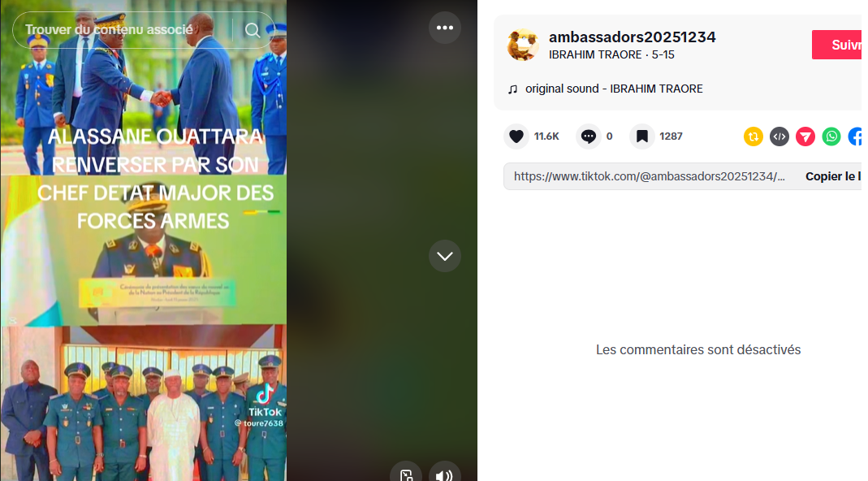Image resolution: width=868 pixels, height=481 pixels.
Task: Share the video on WhatsApp
Action: coord(831,136)
